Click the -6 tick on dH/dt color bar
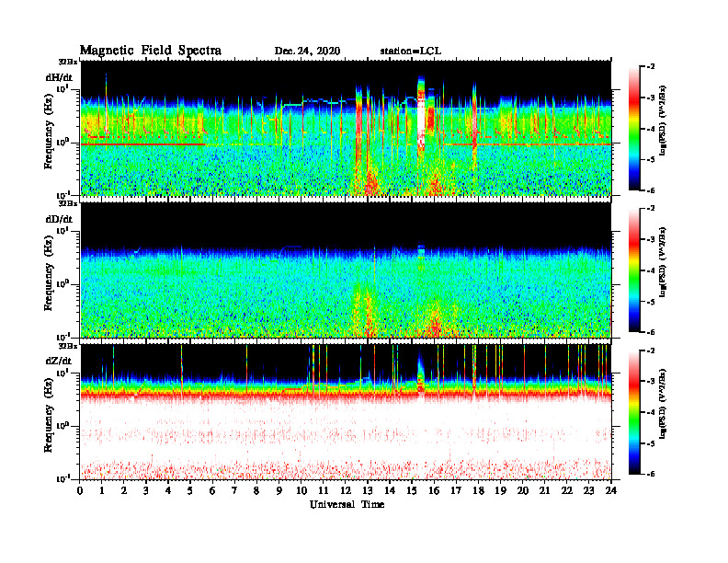This screenshot has width=728, height=563. point(651,190)
